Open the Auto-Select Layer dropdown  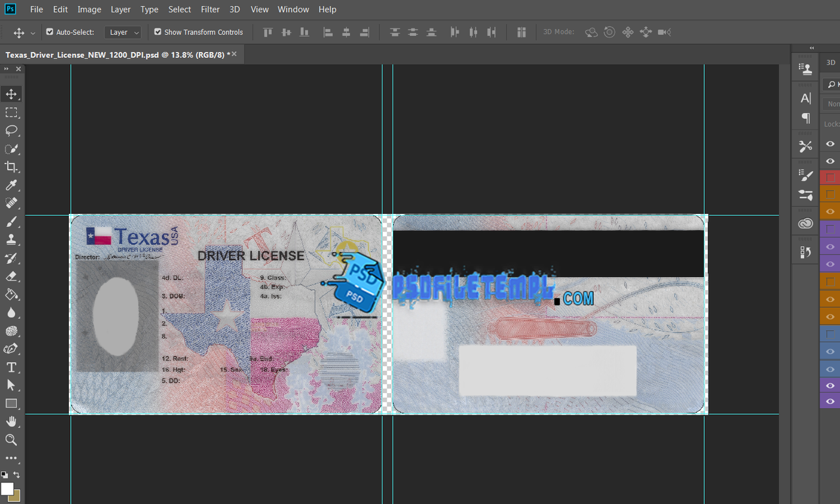point(123,32)
